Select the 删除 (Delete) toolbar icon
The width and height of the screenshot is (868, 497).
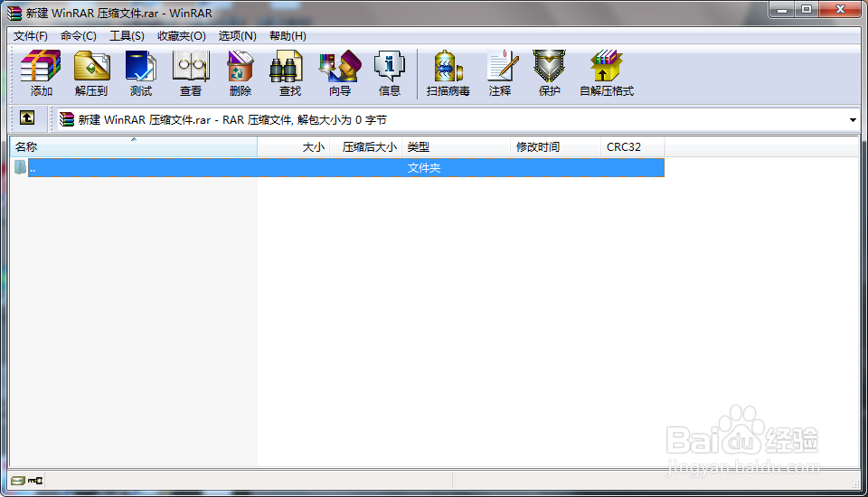point(241,73)
